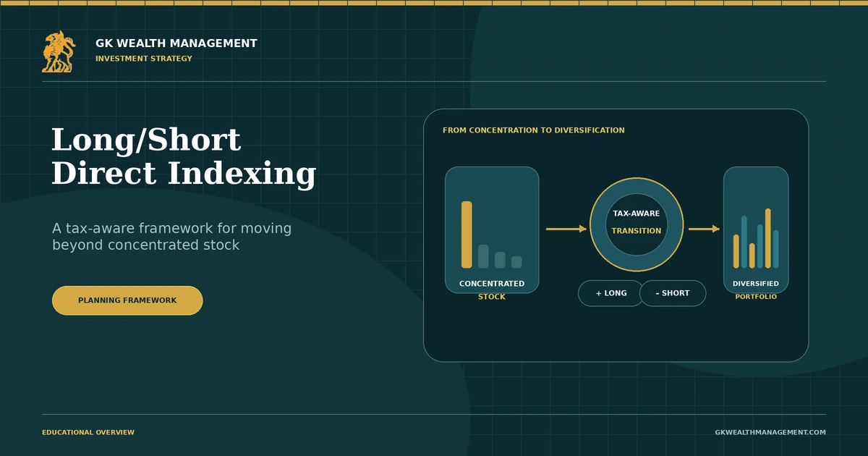
Task: Click the tall gold bar in Concentrated Stock
Action: pos(467,235)
